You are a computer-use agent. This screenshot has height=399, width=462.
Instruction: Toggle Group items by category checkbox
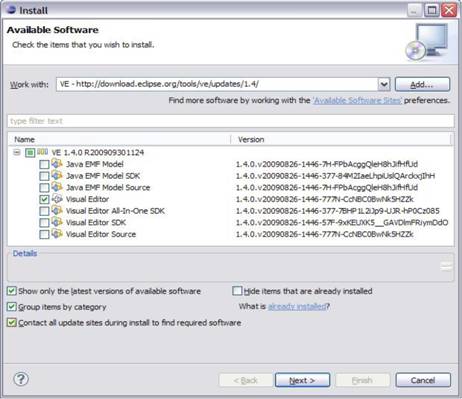[12, 307]
